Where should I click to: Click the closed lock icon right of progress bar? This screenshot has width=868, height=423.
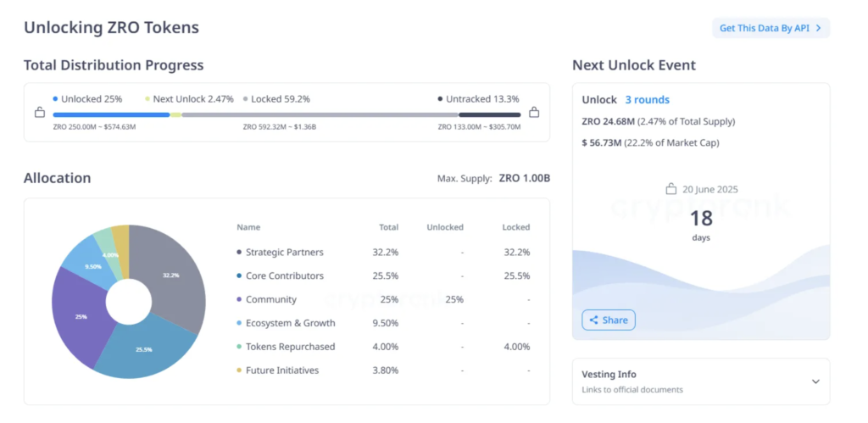point(534,113)
